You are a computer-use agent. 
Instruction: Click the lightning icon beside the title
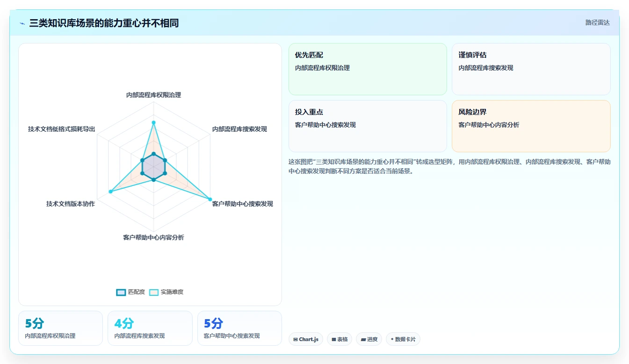(22, 23)
